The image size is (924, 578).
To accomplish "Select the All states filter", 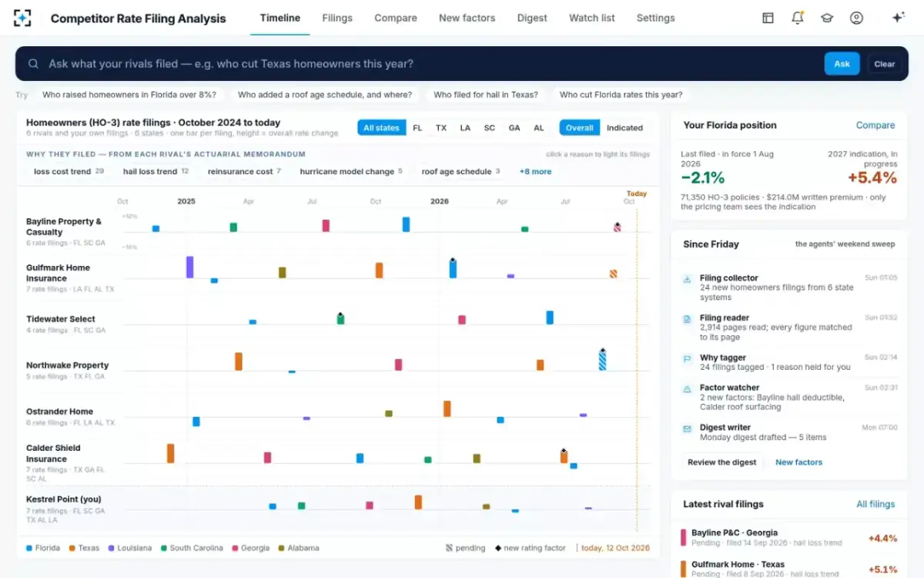I will click(381, 128).
